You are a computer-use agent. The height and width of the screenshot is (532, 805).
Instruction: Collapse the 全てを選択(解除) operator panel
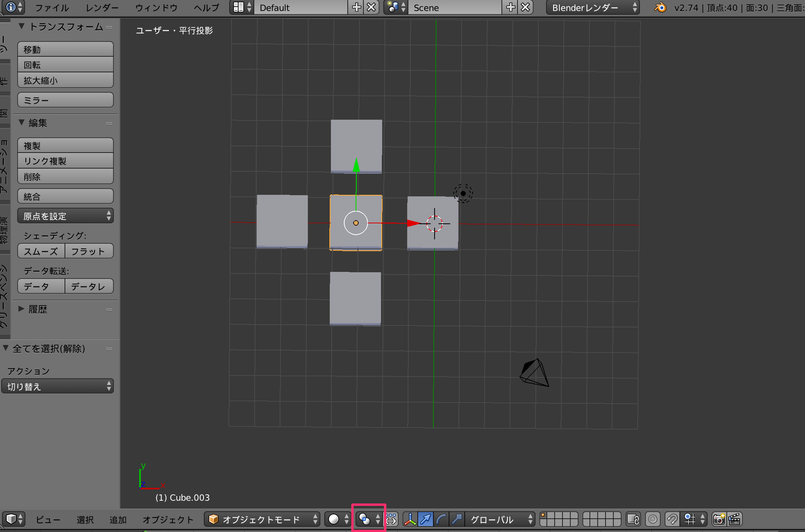[6, 348]
